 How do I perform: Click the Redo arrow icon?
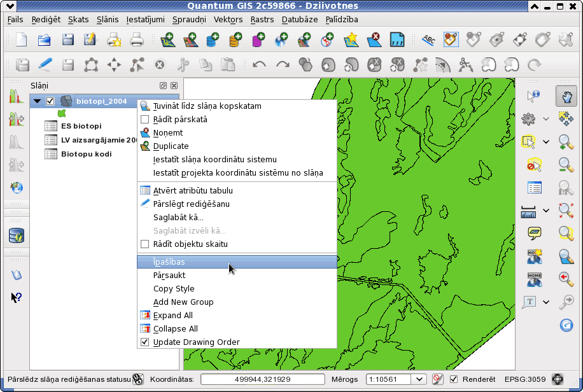pyautogui.click(x=283, y=65)
